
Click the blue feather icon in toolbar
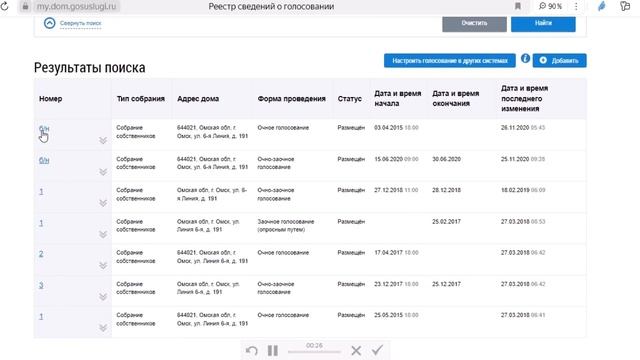tap(602, 6)
